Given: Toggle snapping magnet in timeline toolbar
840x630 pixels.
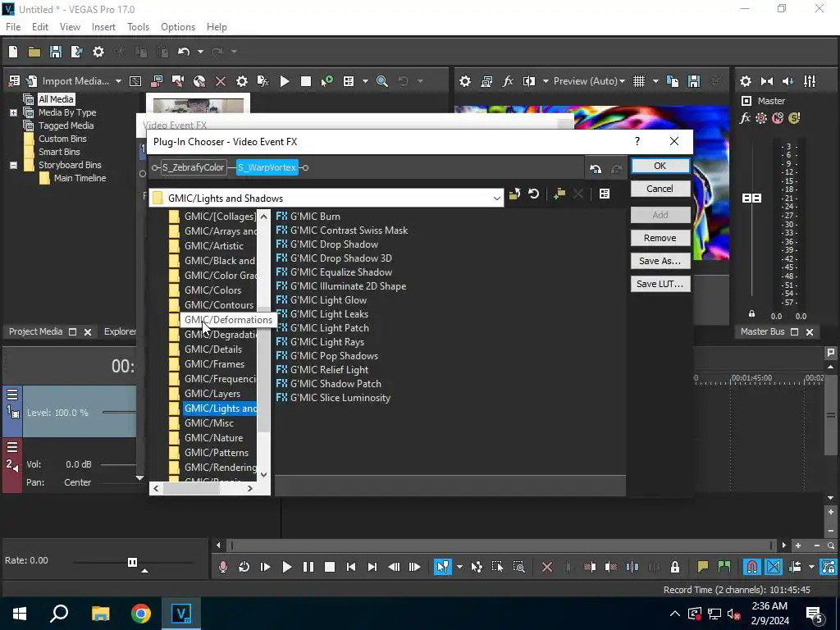Looking at the screenshot, I should [x=752, y=567].
